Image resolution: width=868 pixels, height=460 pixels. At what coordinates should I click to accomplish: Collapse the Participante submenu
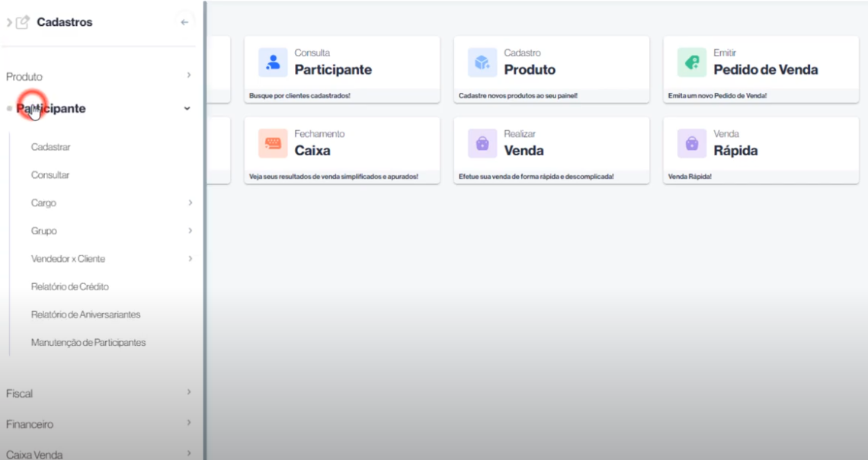coord(187,109)
